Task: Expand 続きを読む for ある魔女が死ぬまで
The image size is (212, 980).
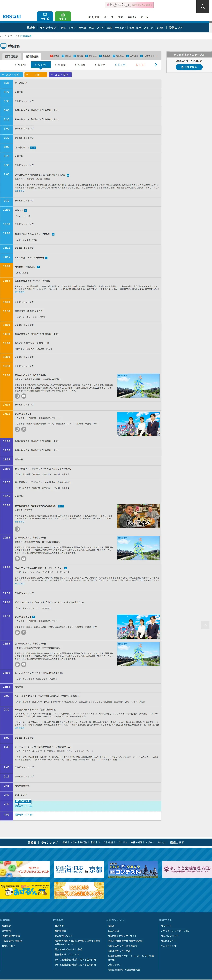Action: (19, 728)
